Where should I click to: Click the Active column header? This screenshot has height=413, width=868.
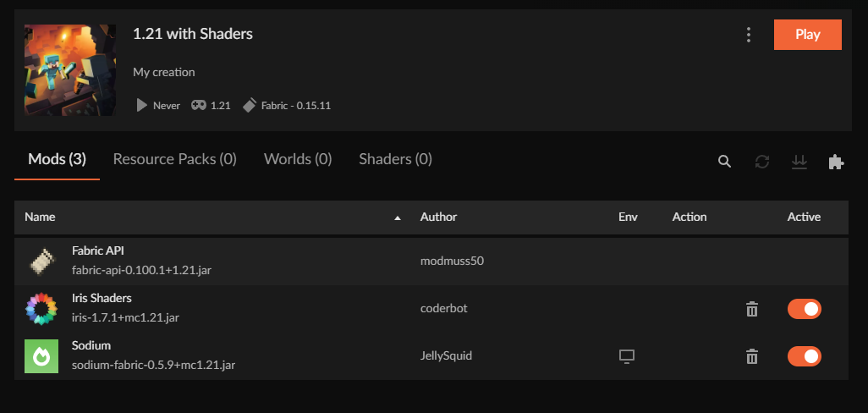pyautogui.click(x=804, y=217)
